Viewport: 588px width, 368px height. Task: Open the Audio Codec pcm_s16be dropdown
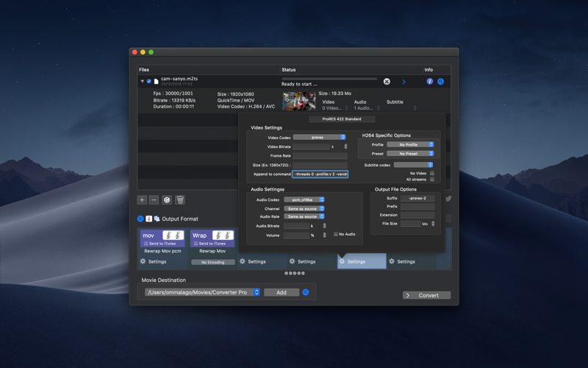point(304,199)
